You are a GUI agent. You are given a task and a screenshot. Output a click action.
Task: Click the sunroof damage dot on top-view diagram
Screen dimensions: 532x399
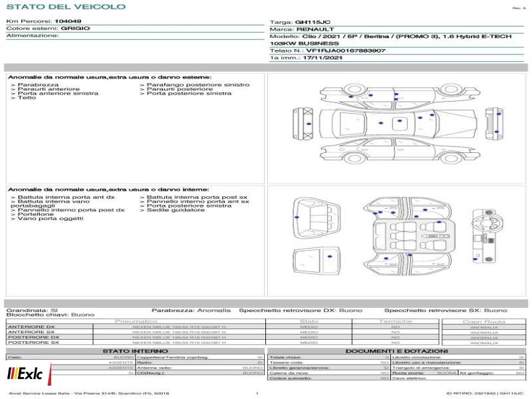[400, 121]
